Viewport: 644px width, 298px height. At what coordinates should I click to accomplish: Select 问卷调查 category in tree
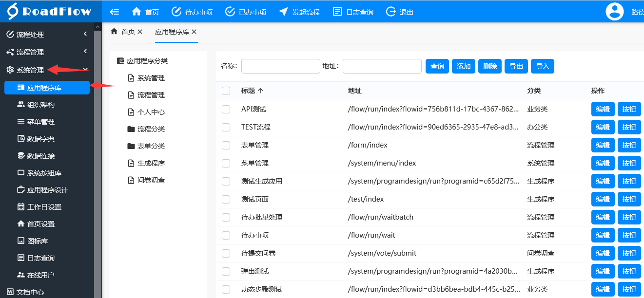click(x=146, y=180)
